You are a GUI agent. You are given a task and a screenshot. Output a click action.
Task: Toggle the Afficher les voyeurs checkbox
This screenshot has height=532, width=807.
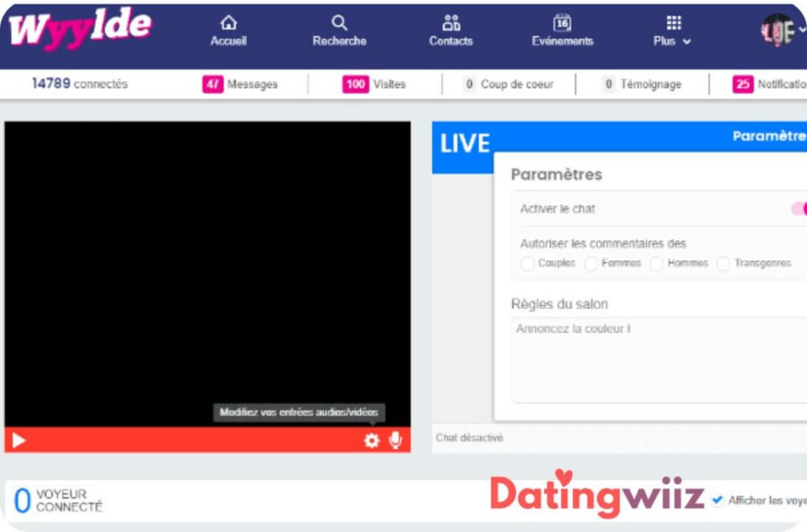click(x=717, y=500)
